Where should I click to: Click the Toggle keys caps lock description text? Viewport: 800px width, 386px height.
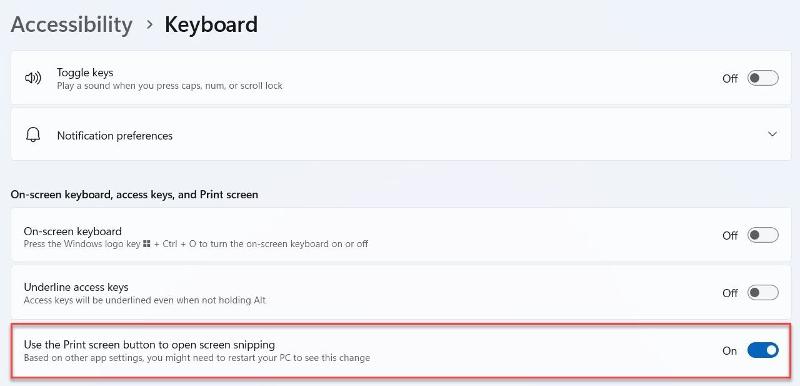169,86
